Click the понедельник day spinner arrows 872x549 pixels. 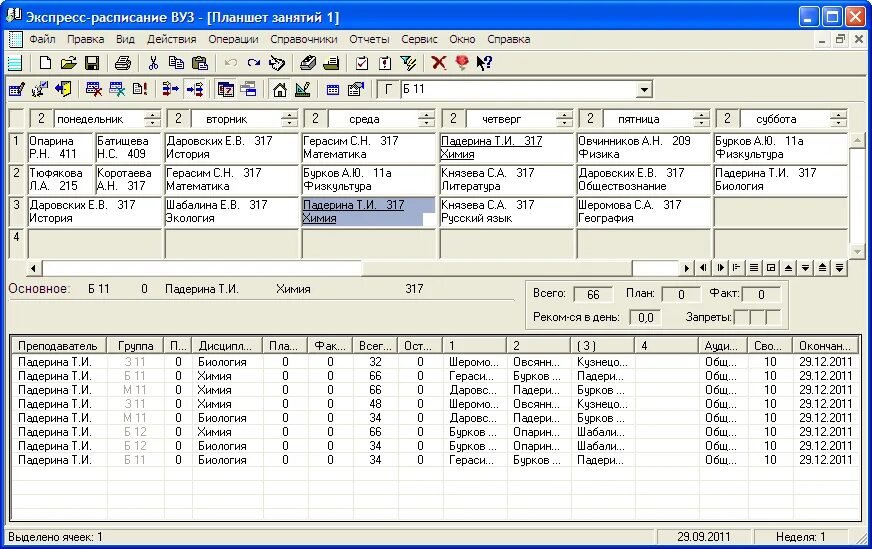152,118
